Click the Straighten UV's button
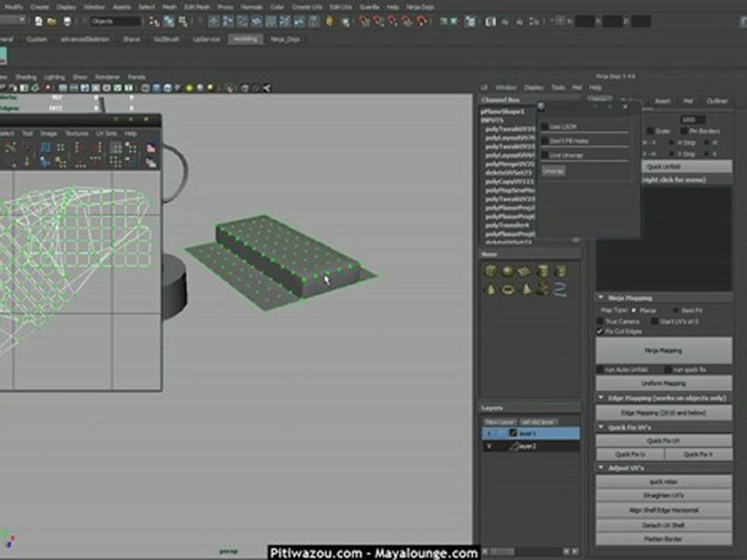Viewport: 747px width, 560px height. [664, 495]
